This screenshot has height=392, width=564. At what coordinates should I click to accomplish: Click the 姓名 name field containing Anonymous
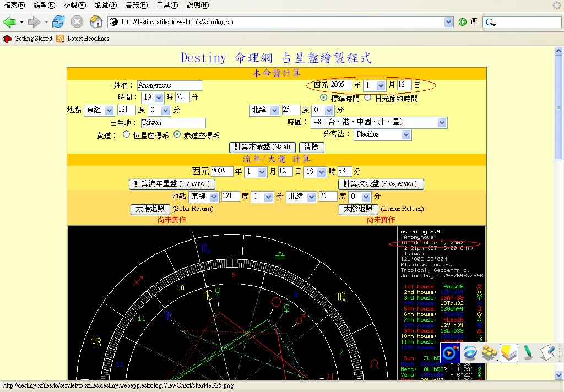[x=169, y=85]
